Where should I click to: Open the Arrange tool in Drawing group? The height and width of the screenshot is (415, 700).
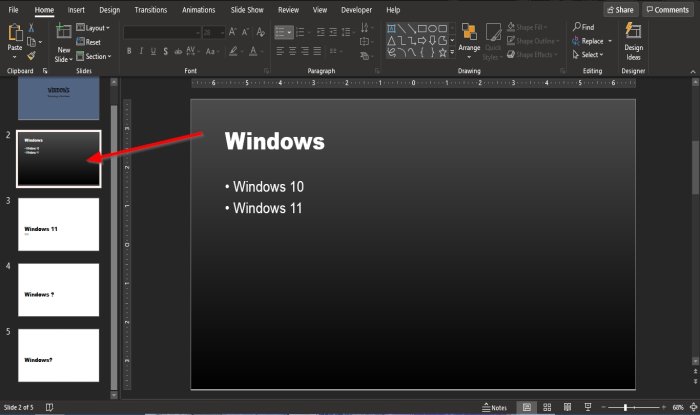tap(468, 39)
